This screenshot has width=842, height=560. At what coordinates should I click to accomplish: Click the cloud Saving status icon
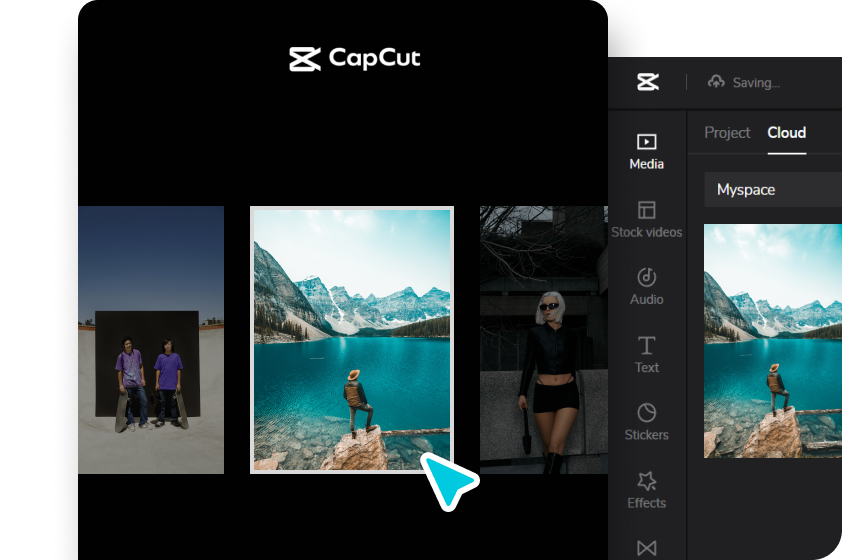click(716, 82)
